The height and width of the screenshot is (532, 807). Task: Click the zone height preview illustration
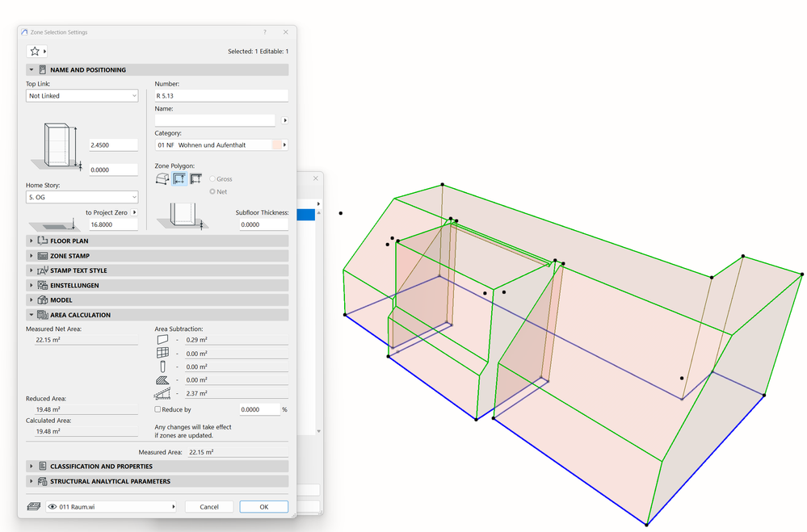click(x=56, y=147)
